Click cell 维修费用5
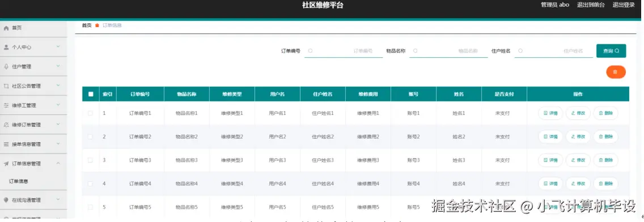 (368, 207)
